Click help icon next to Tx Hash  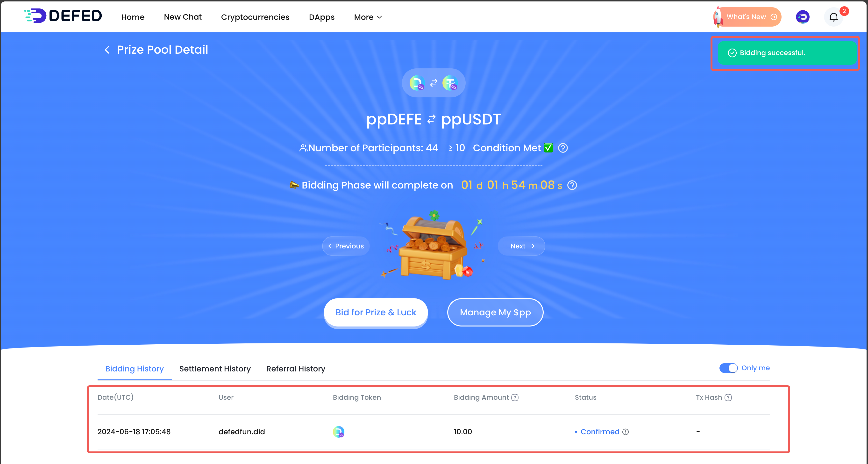pyautogui.click(x=728, y=398)
